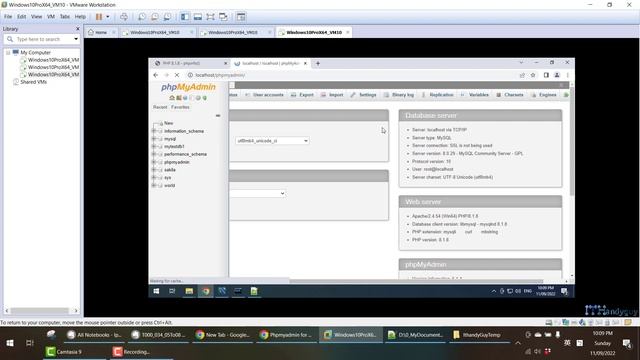This screenshot has height=360, width=640.
Task: Open the browser side panel icon
Action: click(546, 75)
